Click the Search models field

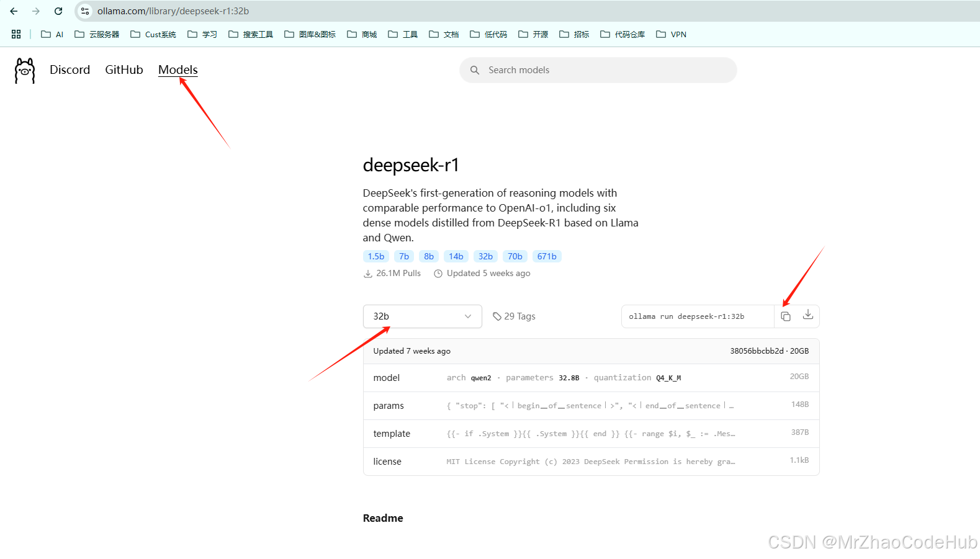coord(598,70)
